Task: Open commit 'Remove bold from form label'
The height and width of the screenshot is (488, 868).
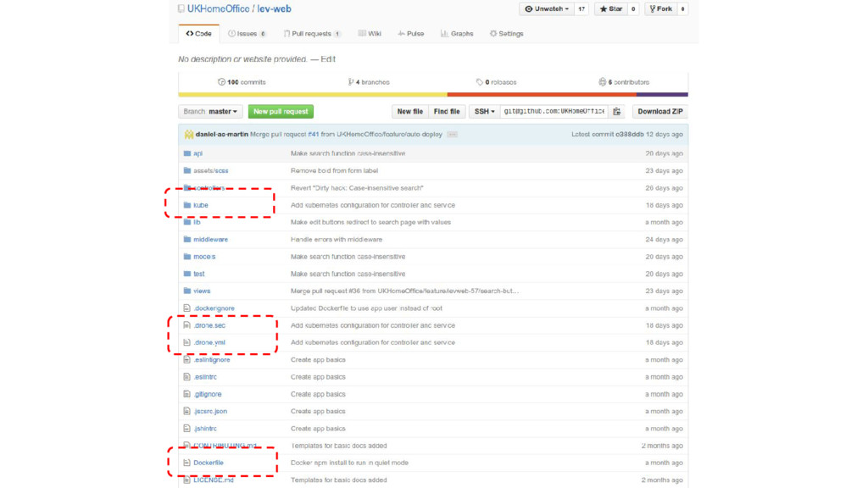Action: point(334,170)
